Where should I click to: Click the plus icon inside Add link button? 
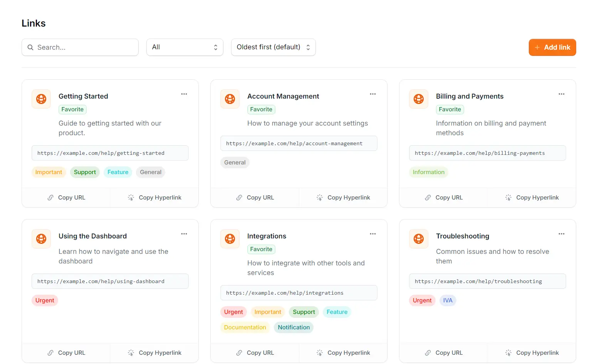[x=537, y=47]
